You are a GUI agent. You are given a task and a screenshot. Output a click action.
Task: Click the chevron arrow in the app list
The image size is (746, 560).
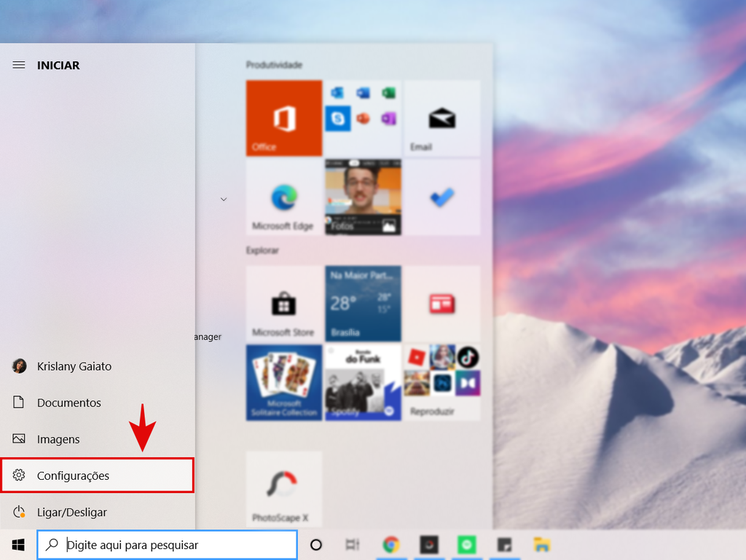point(224,200)
